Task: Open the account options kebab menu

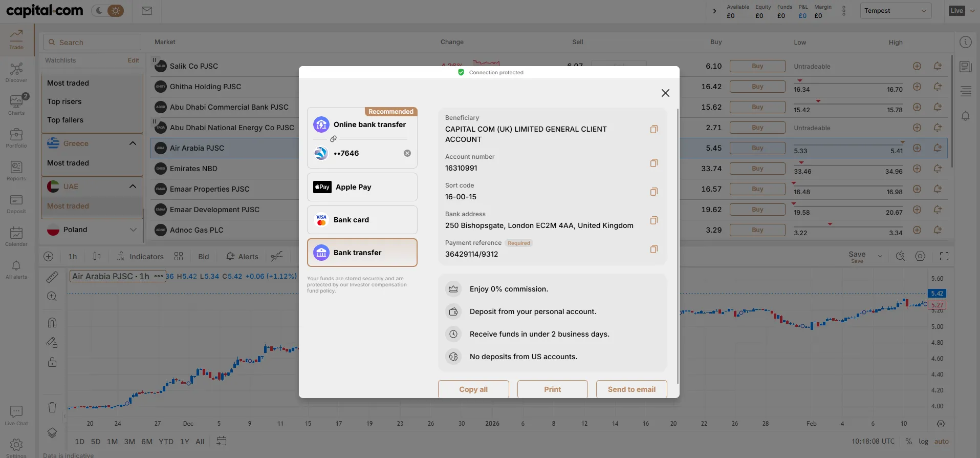Action: tap(844, 11)
